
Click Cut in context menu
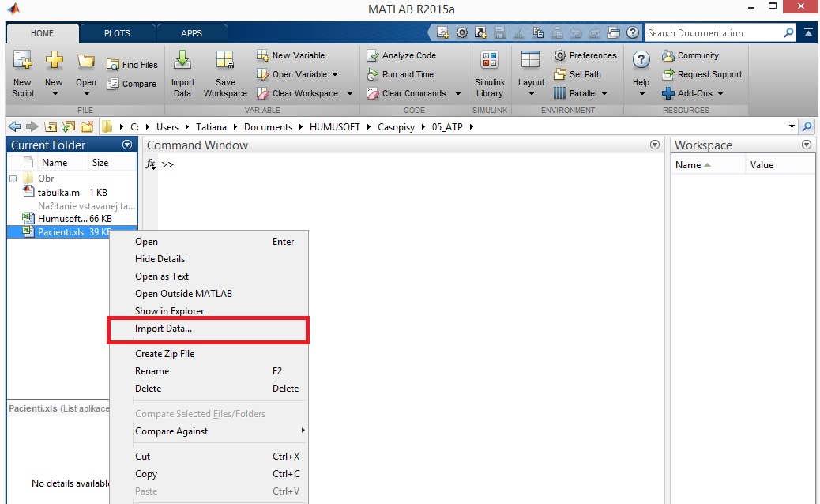(x=208, y=457)
